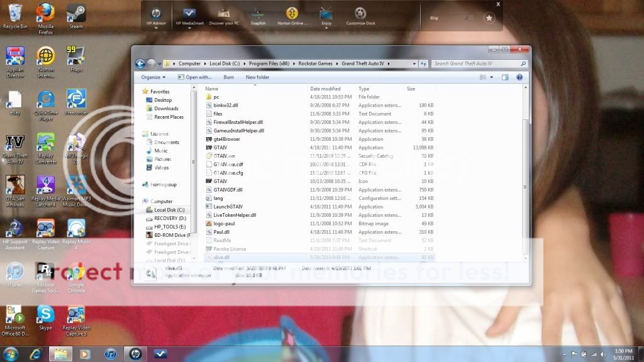Open Internet Explorer from the taskbar
This screenshot has width=644, height=362.
35,354
